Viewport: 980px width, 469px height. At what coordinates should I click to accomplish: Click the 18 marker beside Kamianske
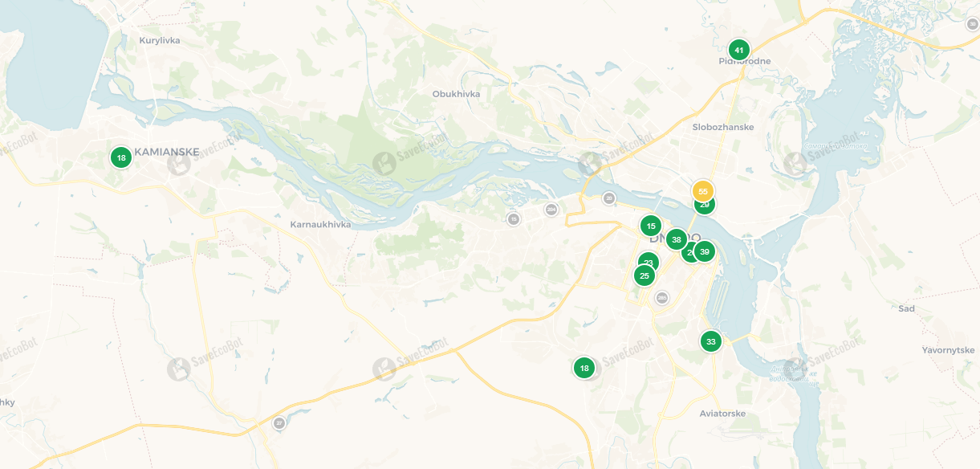click(x=120, y=157)
